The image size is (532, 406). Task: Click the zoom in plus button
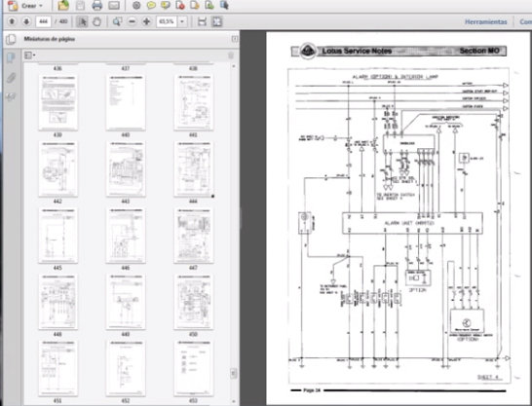[x=146, y=21]
